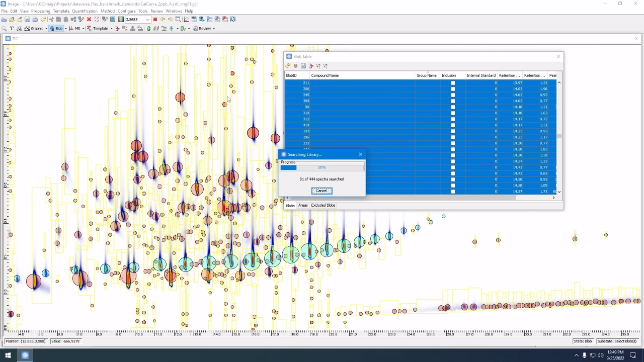Toggle Inclusion checkbox for blob 206
Screen dimensions: 644x362
pos(453,89)
